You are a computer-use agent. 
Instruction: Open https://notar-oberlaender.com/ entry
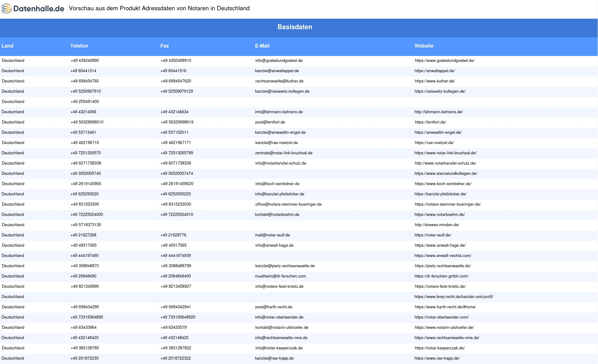point(442,317)
